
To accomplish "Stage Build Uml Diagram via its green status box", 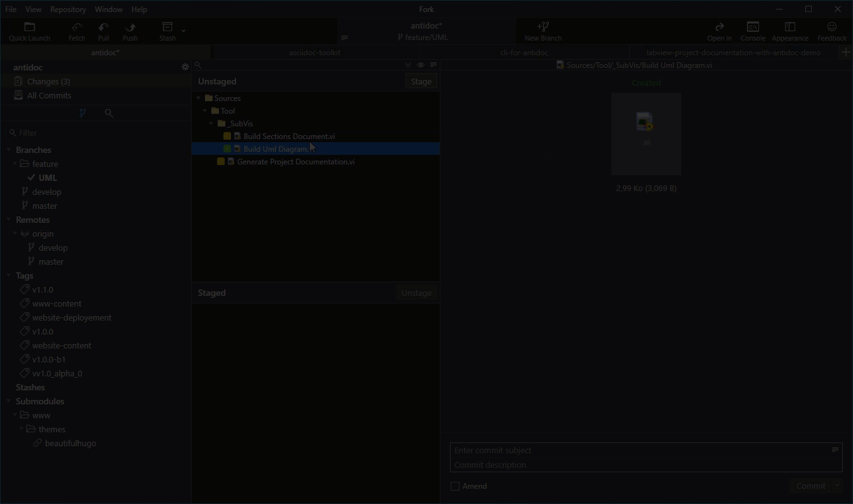I will tap(227, 149).
